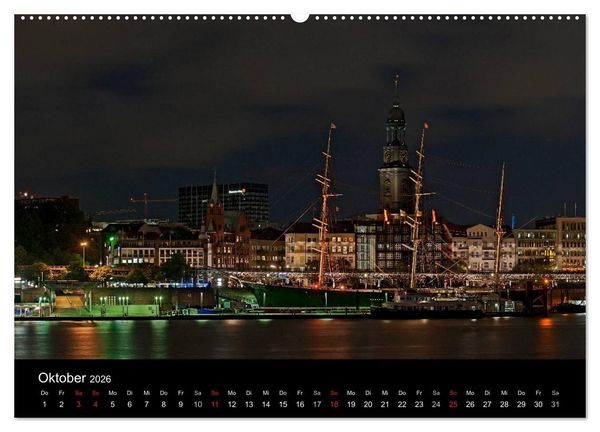Select date 24 in October
This screenshot has width=600, height=432.
tap(436, 404)
